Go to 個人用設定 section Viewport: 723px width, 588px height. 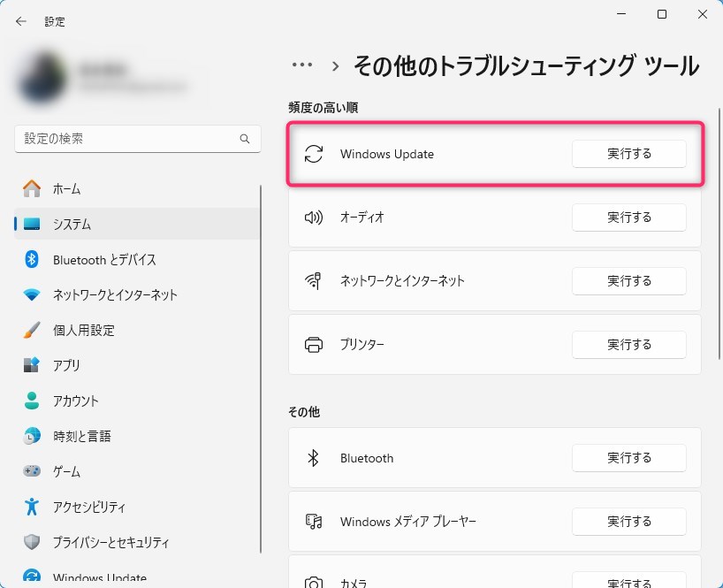[83, 330]
